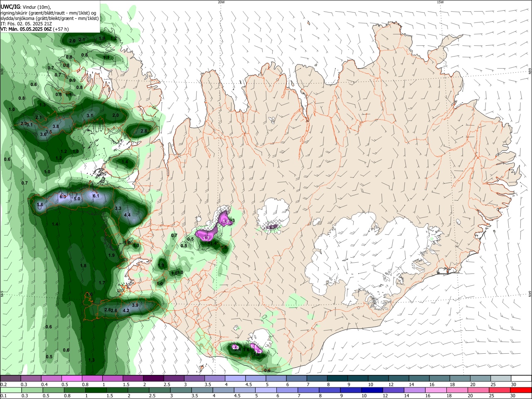532x399 pixels.
Task: Click the 6.1 precipitation value
Action: pyautogui.click(x=96, y=196)
